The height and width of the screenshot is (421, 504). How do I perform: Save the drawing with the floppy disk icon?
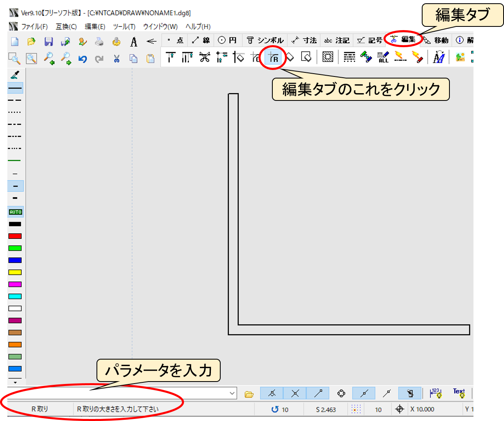(48, 41)
